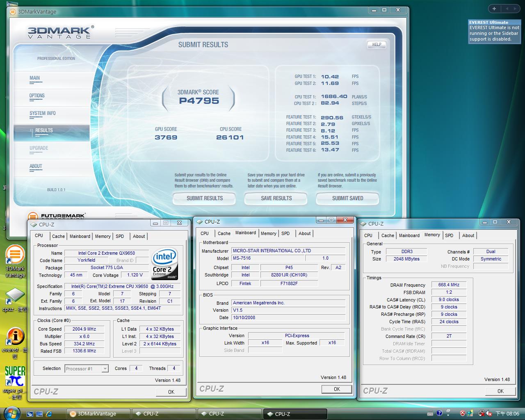This screenshot has height=420, width=525.
Task: Open the red security alert tray icon
Action: coord(463,413)
